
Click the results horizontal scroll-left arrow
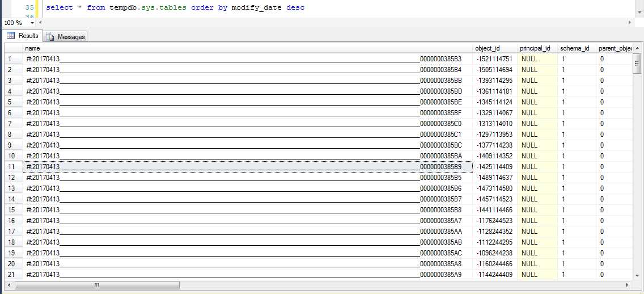pos(9,285)
